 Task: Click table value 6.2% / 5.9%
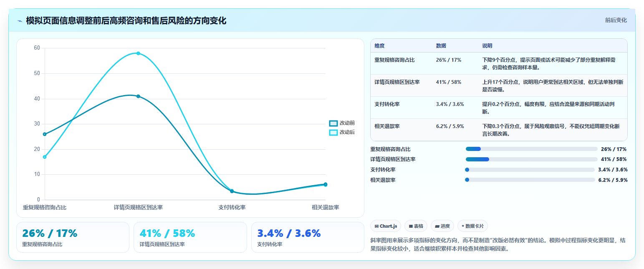click(x=450, y=126)
